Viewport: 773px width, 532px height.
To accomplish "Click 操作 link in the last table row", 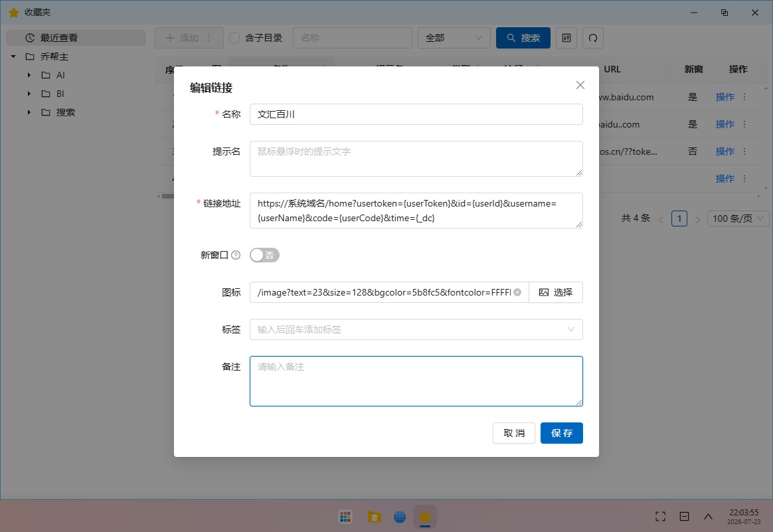I will (x=725, y=179).
